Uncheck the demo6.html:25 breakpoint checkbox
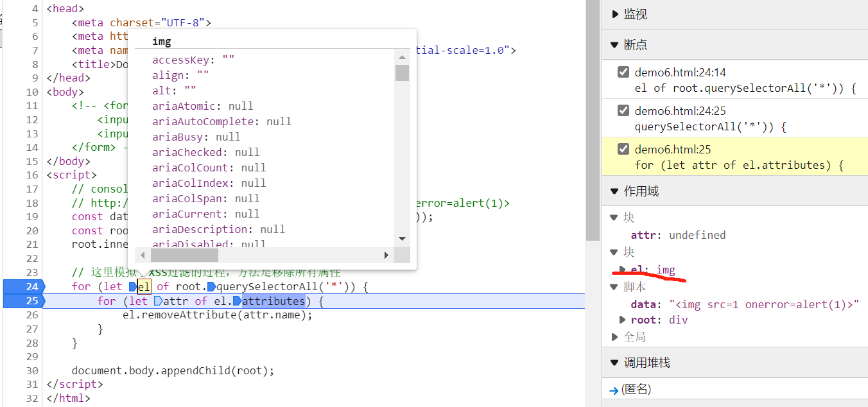Viewport: 868px width, 407px height. (x=623, y=150)
